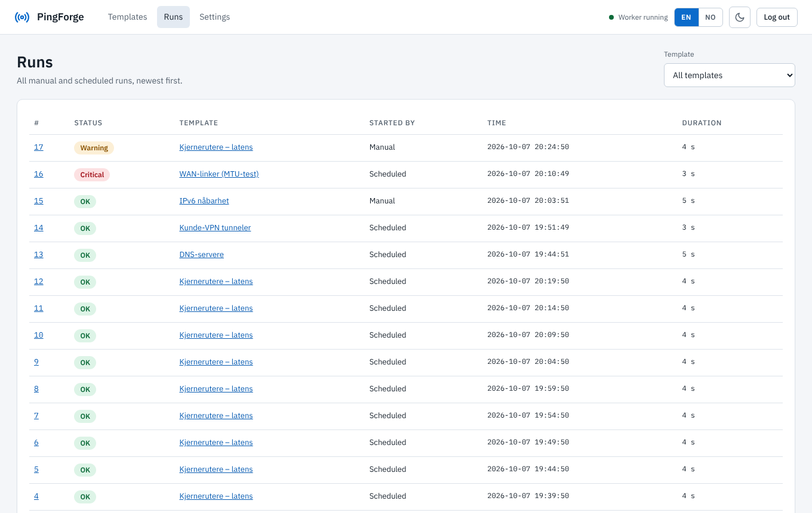Viewport: 812px width, 513px height.
Task: Click Scheduled in run 16's row
Action: coord(387,174)
